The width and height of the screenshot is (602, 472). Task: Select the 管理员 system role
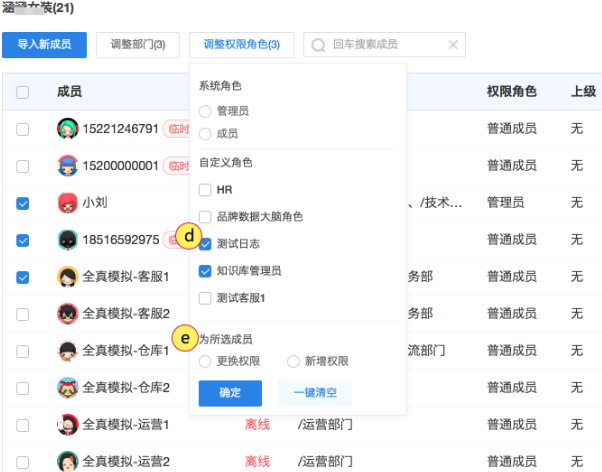206,111
